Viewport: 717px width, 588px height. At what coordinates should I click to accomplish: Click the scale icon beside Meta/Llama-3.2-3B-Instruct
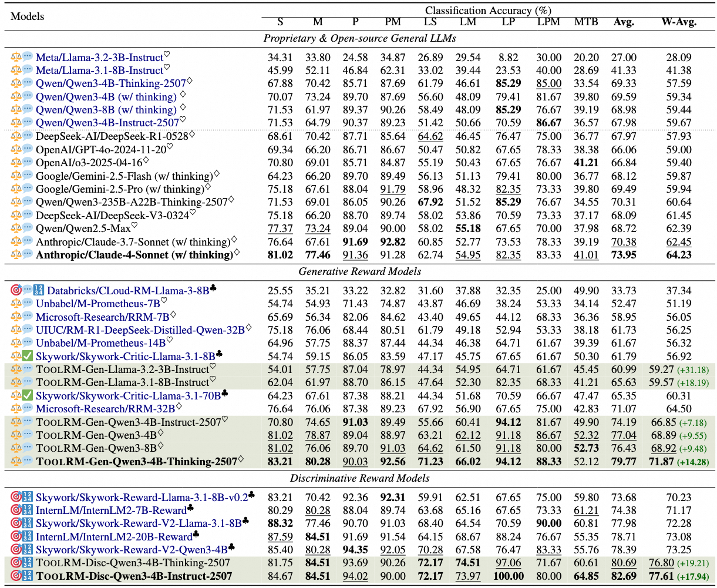coord(16,58)
